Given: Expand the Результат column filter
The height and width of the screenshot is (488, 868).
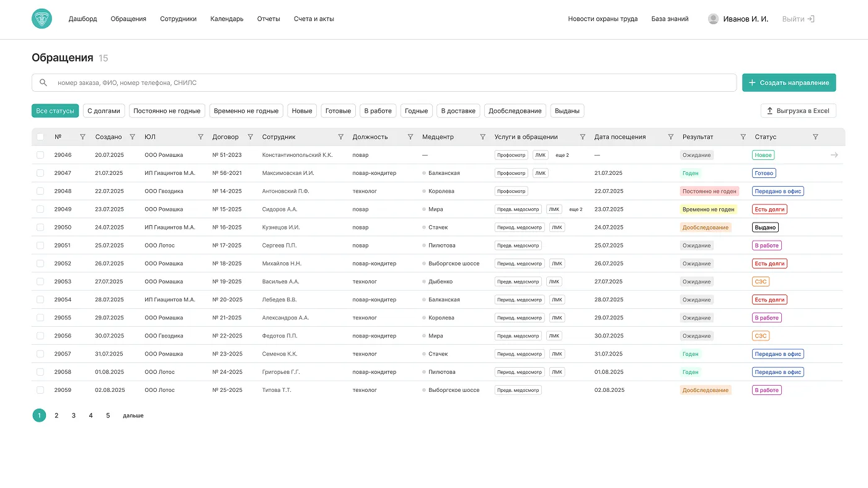Looking at the screenshot, I should [743, 137].
